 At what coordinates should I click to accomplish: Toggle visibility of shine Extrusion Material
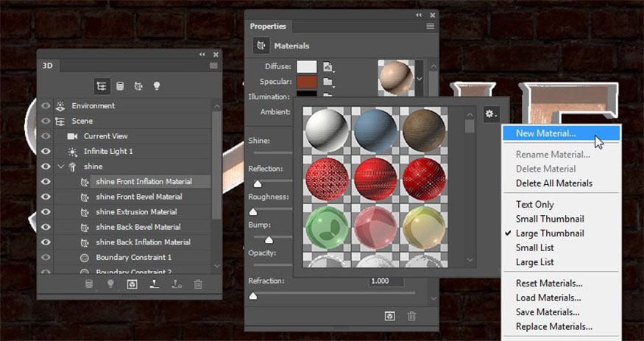[46, 212]
